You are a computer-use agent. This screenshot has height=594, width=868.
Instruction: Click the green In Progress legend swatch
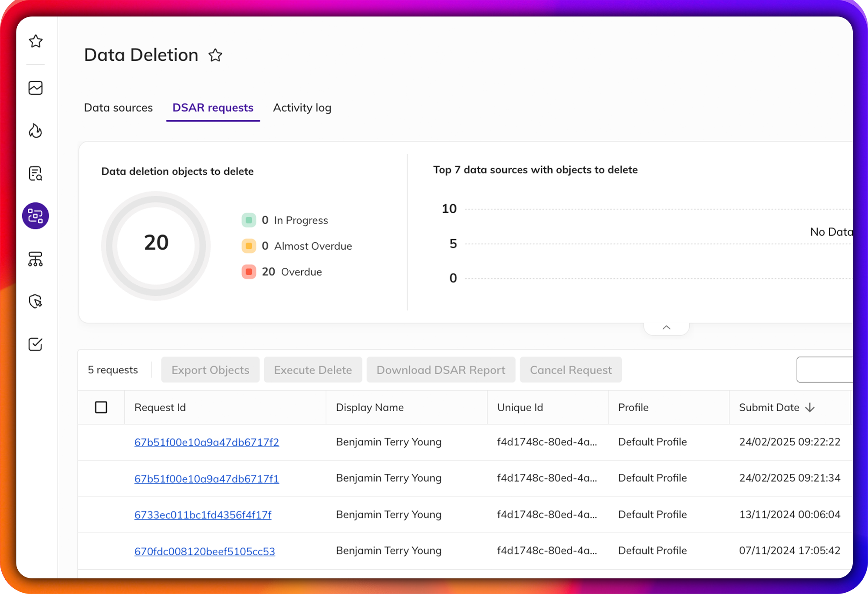click(249, 220)
